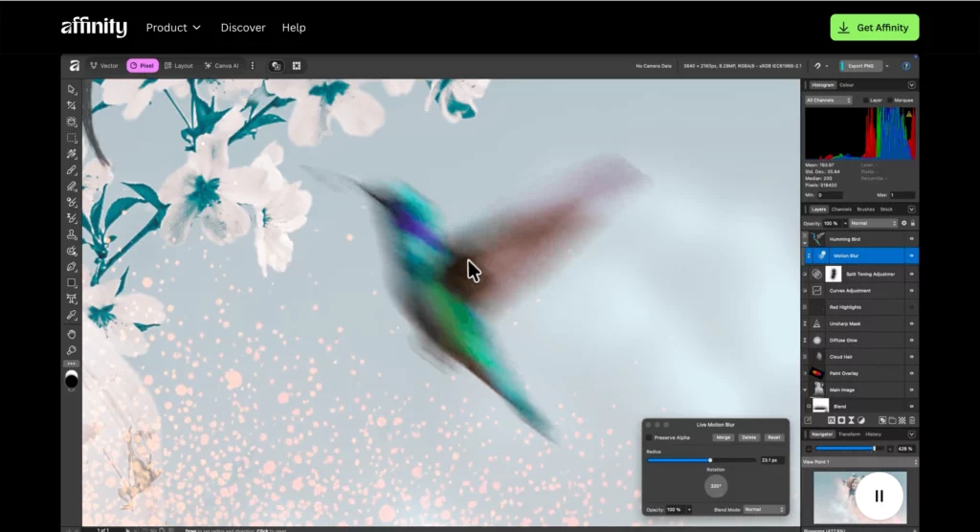Hide the Unsharp Mask layer
980x532 pixels.
coord(911,323)
